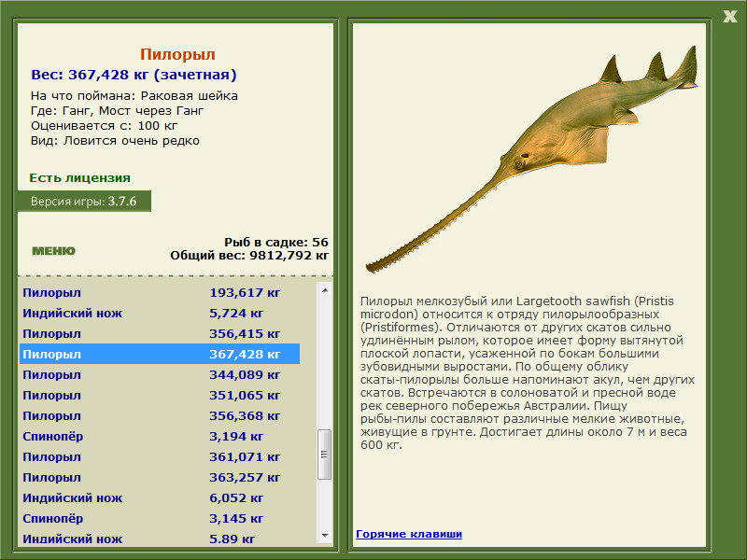This screenshot has height=560, width=747.
Task: Select Спинопёр 3,145 кг row
Action: point(160,518)
